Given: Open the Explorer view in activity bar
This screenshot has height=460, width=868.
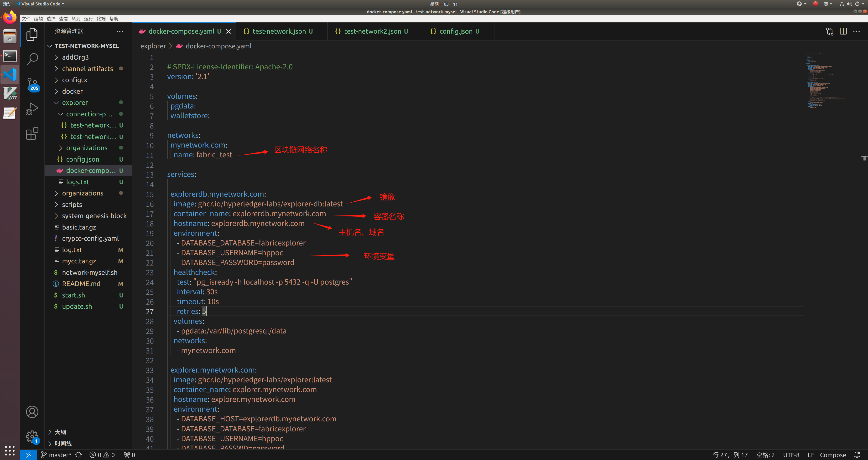Looking at the screenshot, I should pos(32,34).
